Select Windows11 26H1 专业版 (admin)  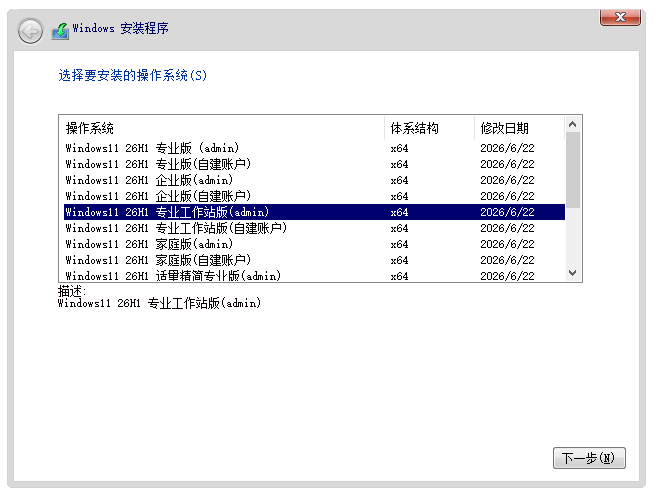click(x=314, y=148)
